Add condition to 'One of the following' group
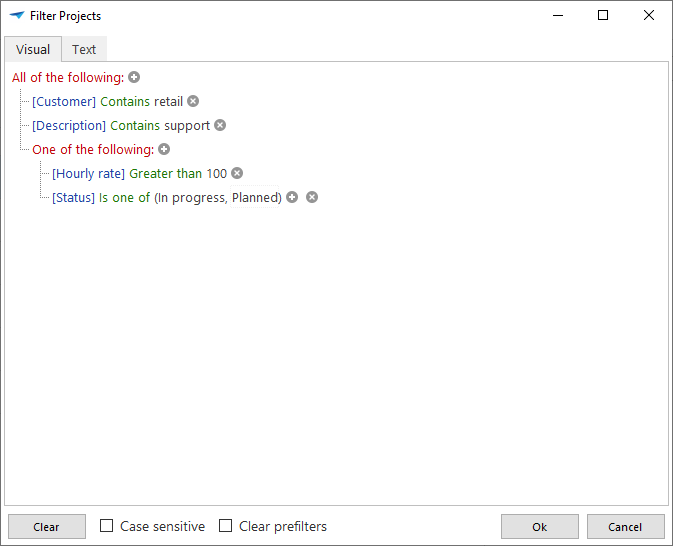Screen dimensions: 673x546 (x=164, y=149)
